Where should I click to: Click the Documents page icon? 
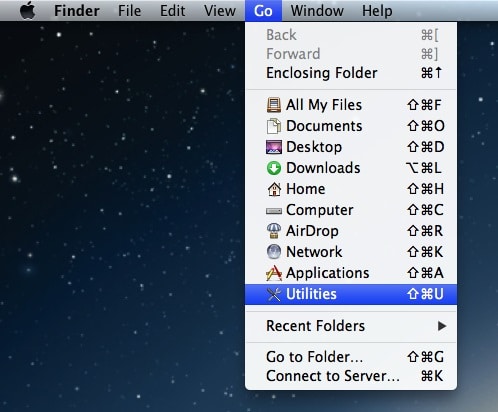pyautogui.click(x=274, y=126)
